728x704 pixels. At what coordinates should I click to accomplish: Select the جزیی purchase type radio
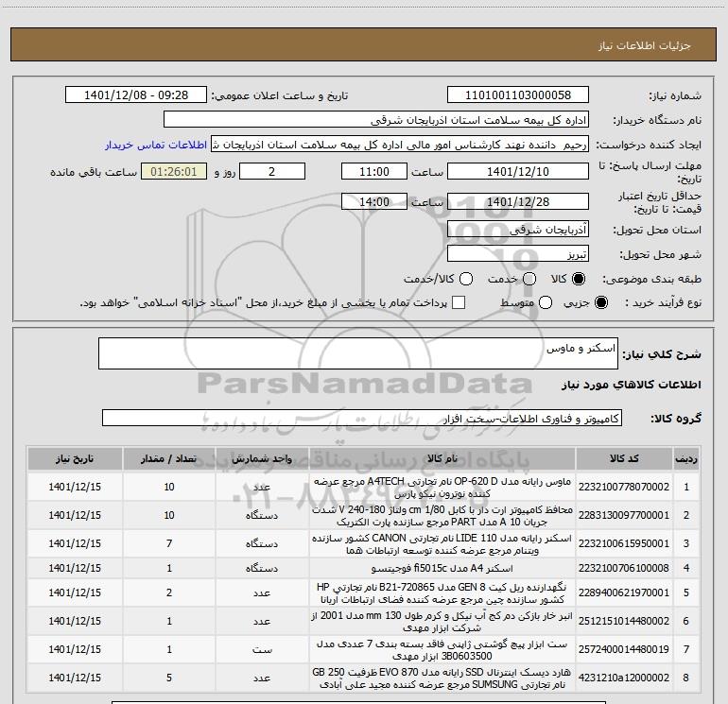601,302
